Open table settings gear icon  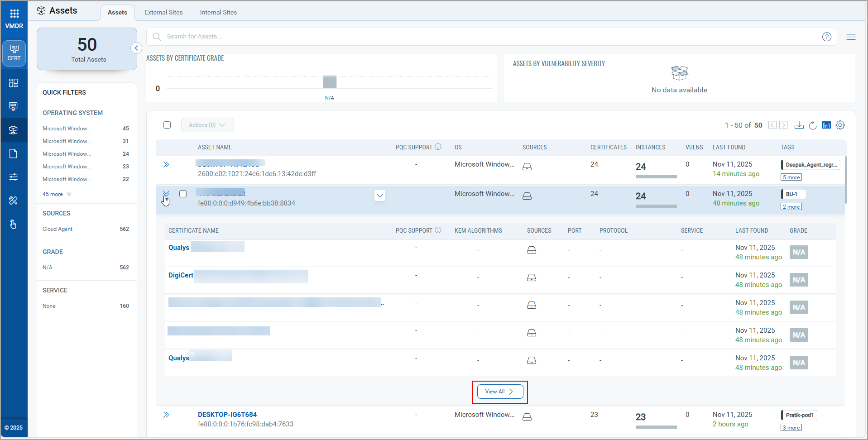[x=840, y=125]
